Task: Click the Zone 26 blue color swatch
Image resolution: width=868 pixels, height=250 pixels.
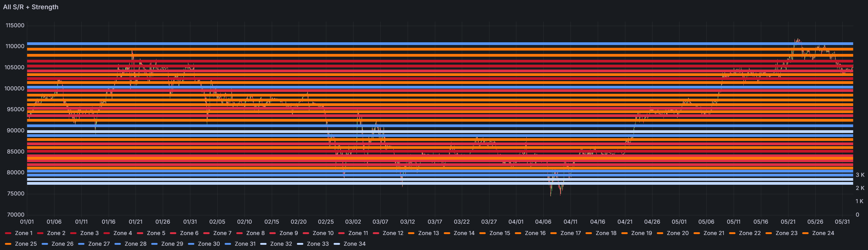Action: (x=45, y=244)
